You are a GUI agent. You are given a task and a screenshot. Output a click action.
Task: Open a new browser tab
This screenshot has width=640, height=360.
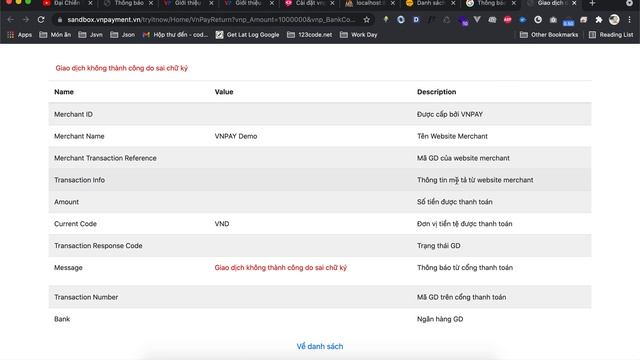[592, 3]
